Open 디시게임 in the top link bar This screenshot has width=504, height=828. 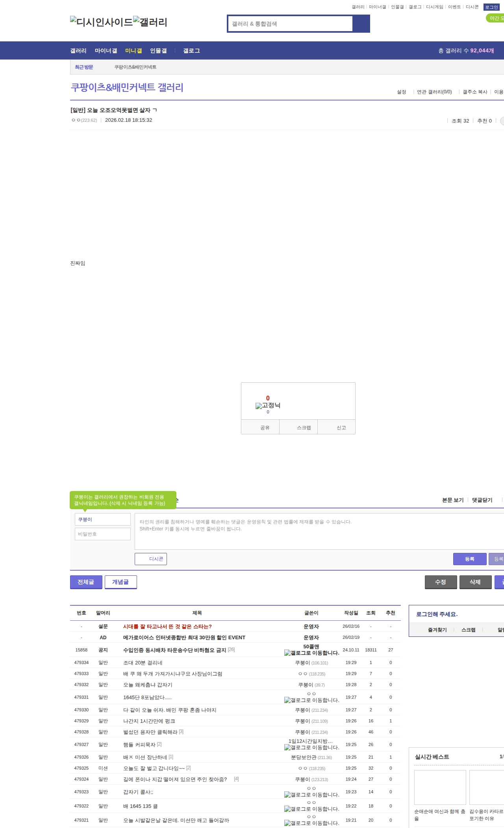pyautogui.click(x=435, y=7)
